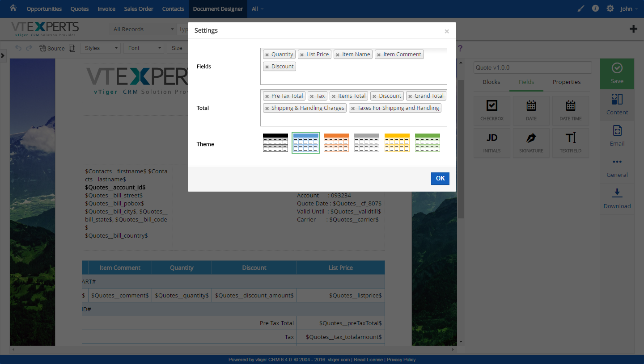The height and width of the screenshot is (364, 644).
Task: Select the DATE field block
Action: pos(531,111)
